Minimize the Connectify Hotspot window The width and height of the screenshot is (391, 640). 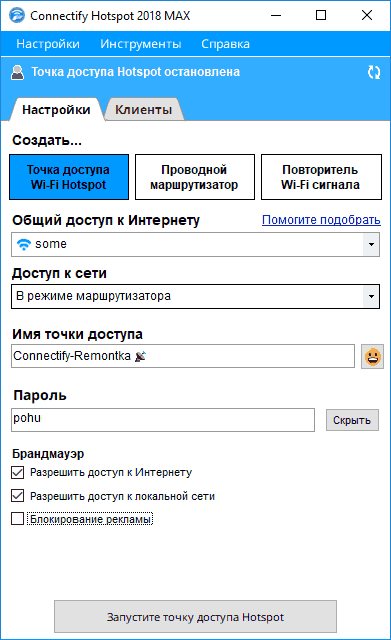pyautogui.click(x=276, y=16)
